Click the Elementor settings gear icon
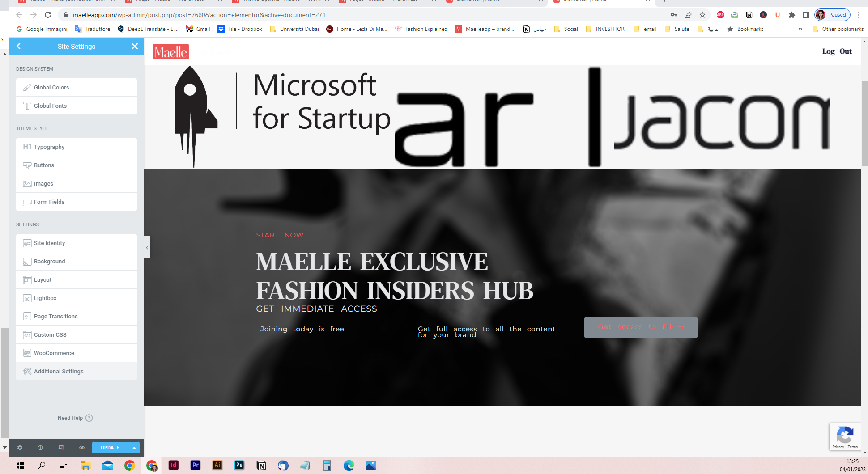The height and width of the screenshot is (474, 868). (x=20, y=448)
